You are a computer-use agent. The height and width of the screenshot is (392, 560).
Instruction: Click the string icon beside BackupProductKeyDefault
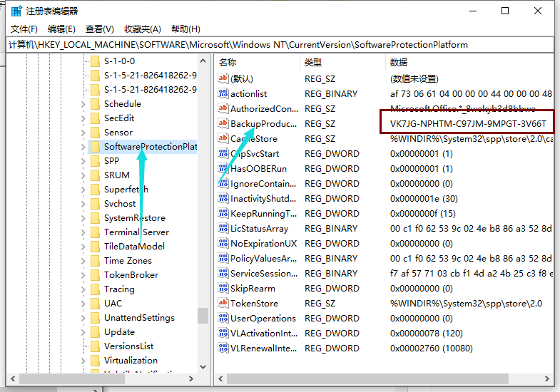pos(223,123)
